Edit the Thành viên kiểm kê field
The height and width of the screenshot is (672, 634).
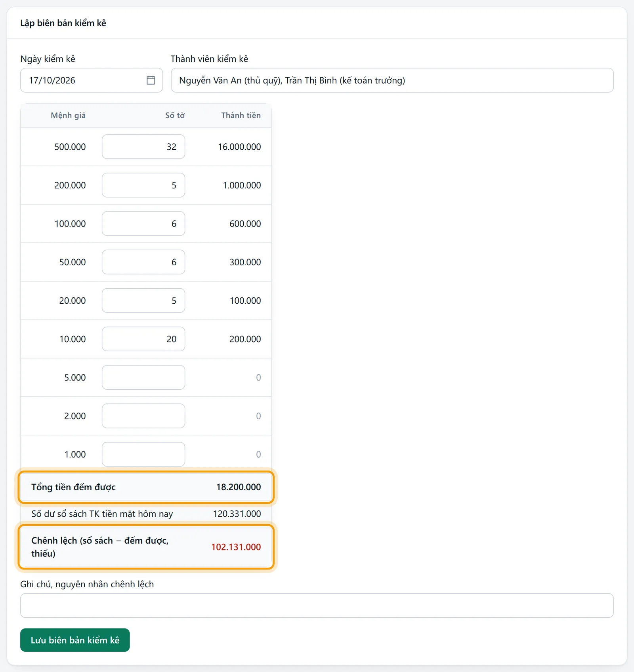point(392,80)
